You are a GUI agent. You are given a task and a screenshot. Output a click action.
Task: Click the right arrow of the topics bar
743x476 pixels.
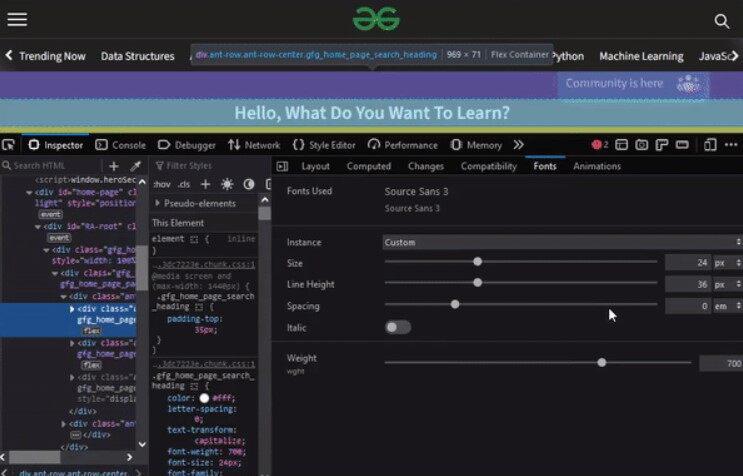coord(735,56)
